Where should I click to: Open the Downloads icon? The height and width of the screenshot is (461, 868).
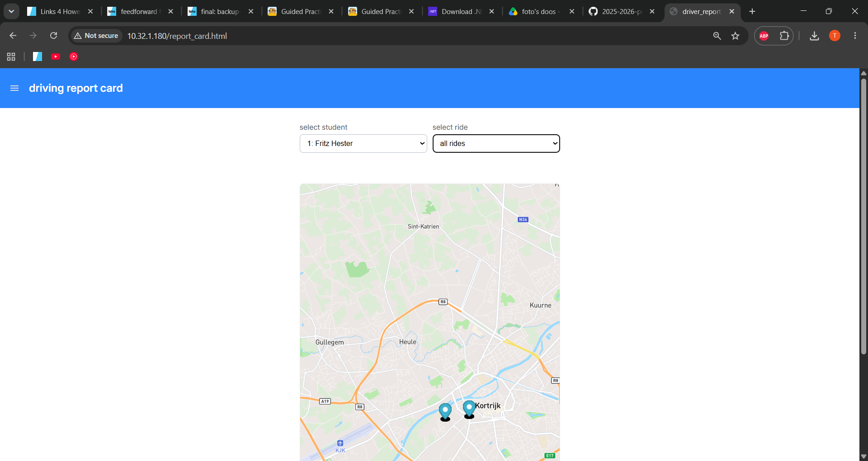(814, 36)
